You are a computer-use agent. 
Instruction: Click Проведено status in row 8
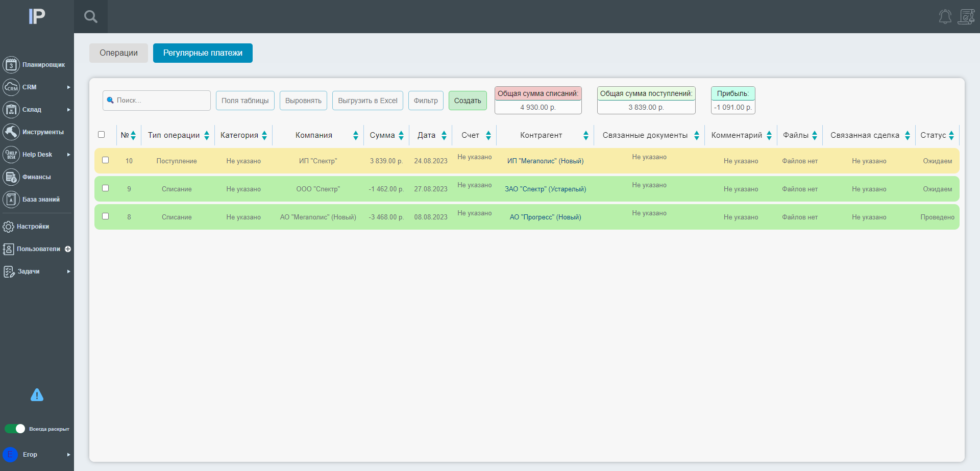tap(937, 217)
